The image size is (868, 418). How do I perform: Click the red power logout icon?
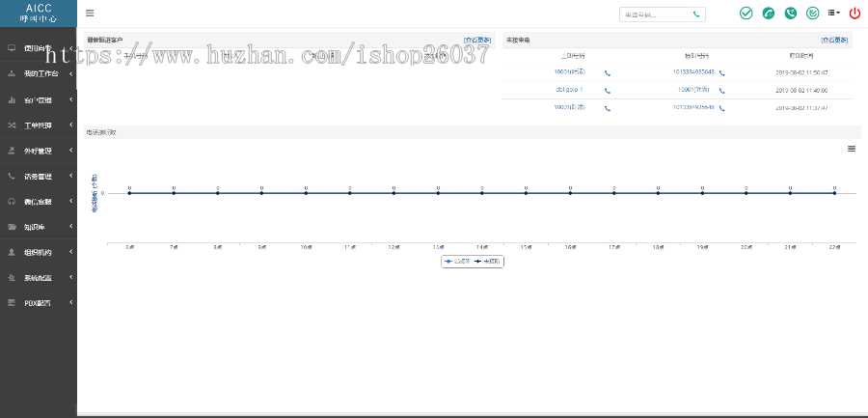[854, 14]
